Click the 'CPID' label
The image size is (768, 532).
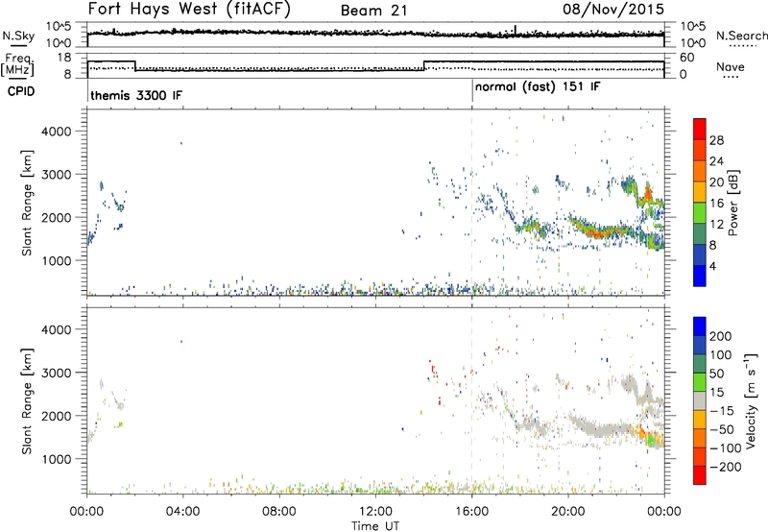[21, 91]
